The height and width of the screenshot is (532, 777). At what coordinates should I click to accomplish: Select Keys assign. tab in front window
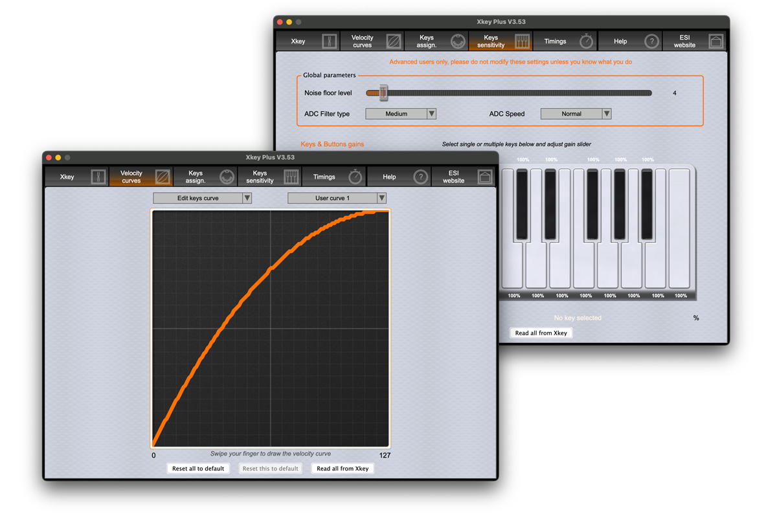point(205,177)
